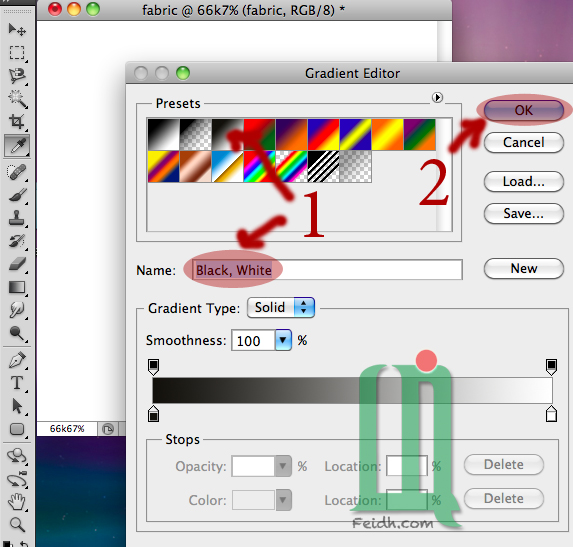The image size is (573, 547).
Task: Open the Gradient Type dropdown
Action: click(281, 308)
